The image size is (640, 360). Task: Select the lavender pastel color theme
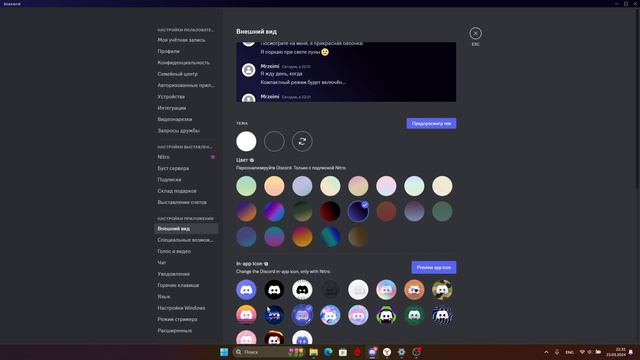[x=302, y=186]
